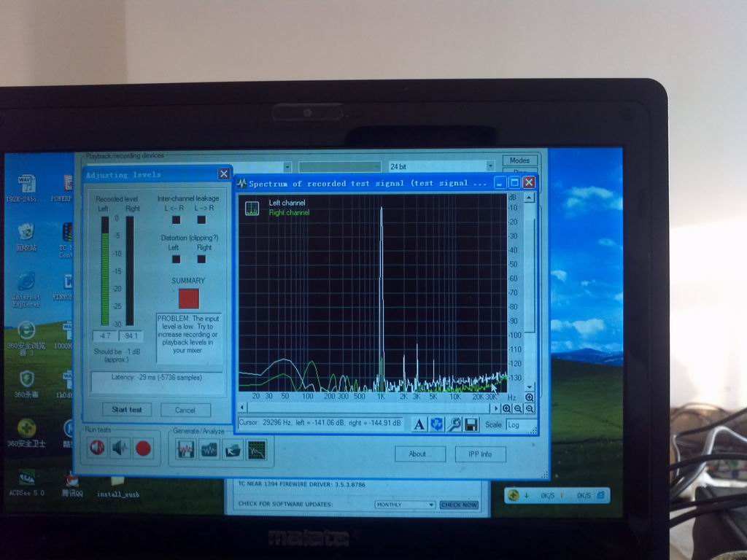747x560 pixels.
Task: Click the blue swap icon beside the 'A' button
Action: coord(436,424)
